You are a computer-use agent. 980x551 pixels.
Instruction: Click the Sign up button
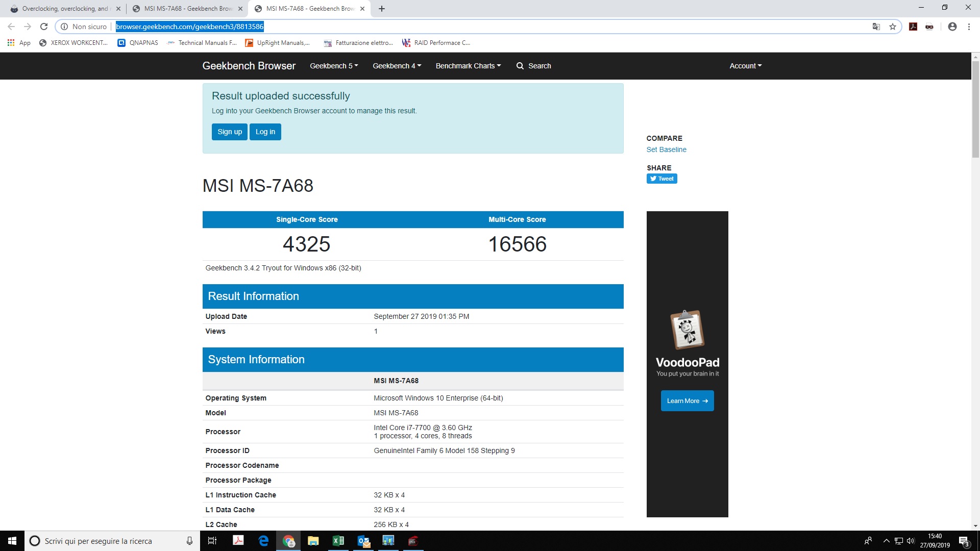pos(230,132)
